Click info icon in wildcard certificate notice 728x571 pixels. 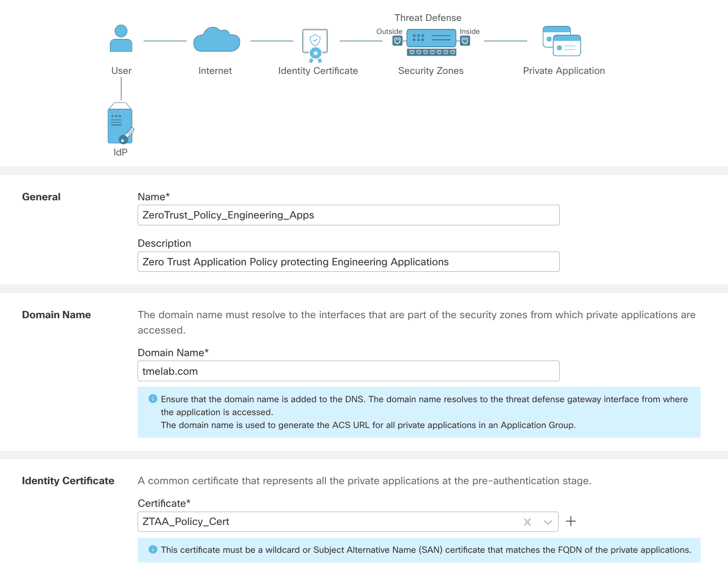pos(153,550)
